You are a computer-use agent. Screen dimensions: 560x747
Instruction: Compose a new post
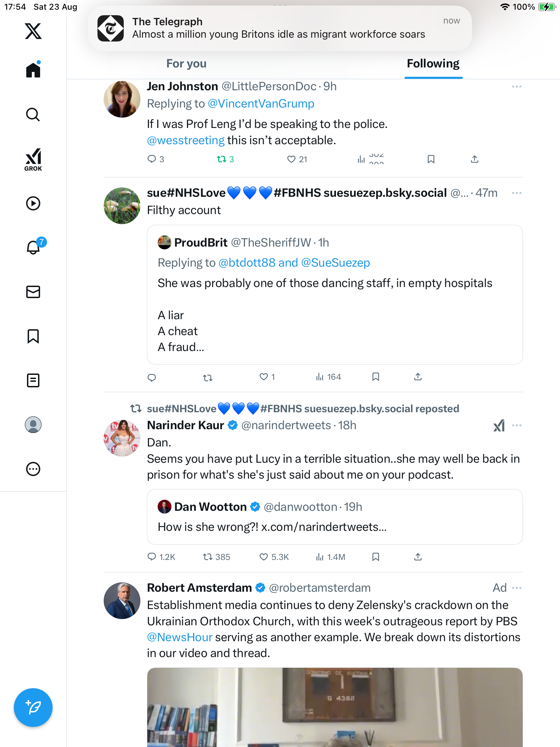click(33, 708)
